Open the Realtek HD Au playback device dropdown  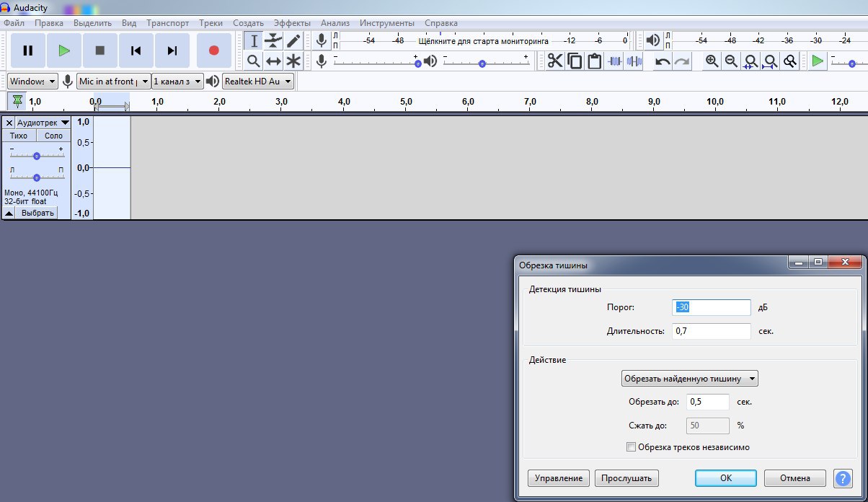click(x=258, y=82)
